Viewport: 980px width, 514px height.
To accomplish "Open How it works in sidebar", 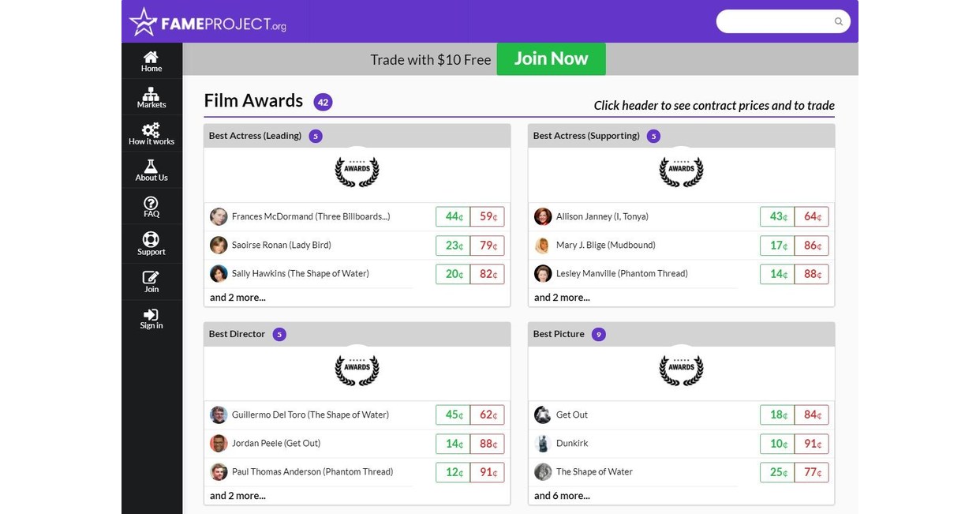I will tap(151, 134).
